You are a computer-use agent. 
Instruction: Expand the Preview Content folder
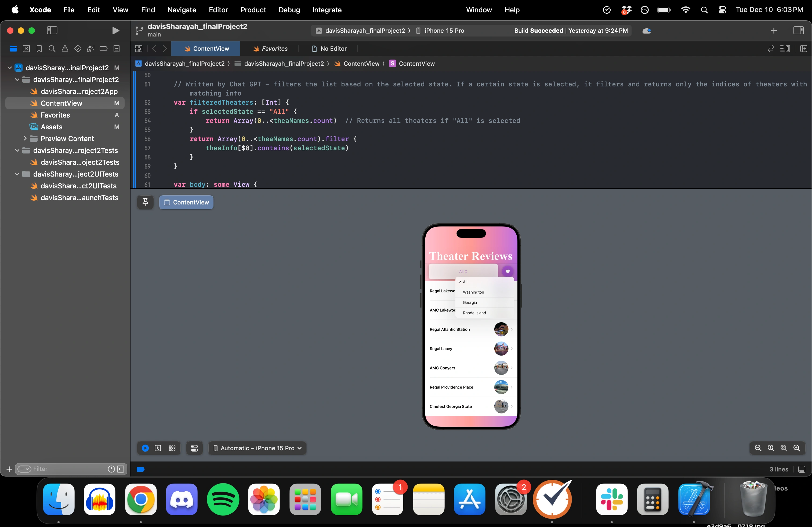click(x=25, y=138)
